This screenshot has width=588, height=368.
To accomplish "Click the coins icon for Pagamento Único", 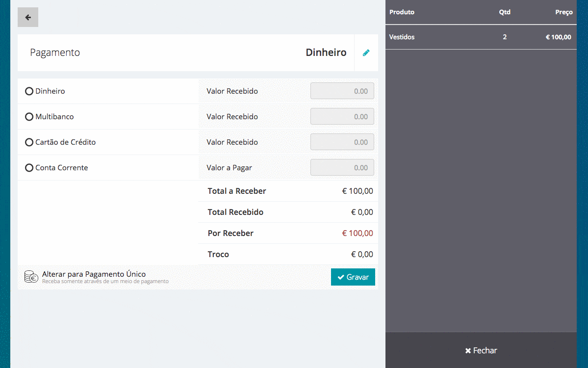I will tap(31, 277).
